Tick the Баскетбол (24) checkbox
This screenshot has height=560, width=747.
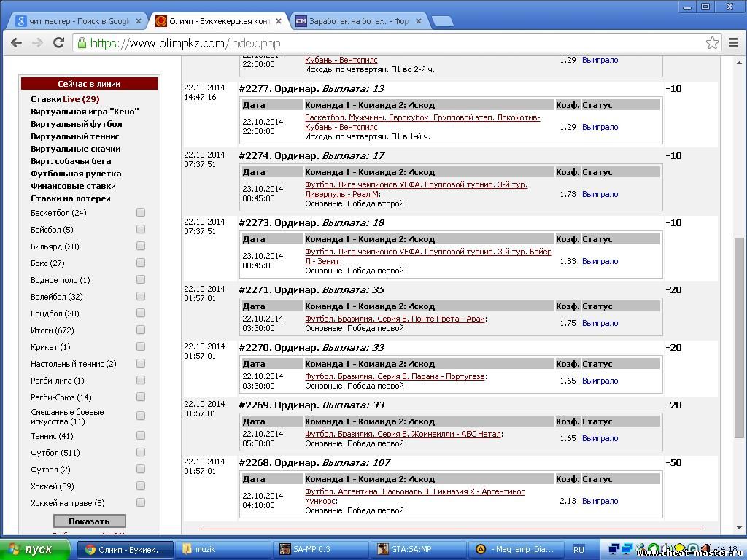pos(141,213)
